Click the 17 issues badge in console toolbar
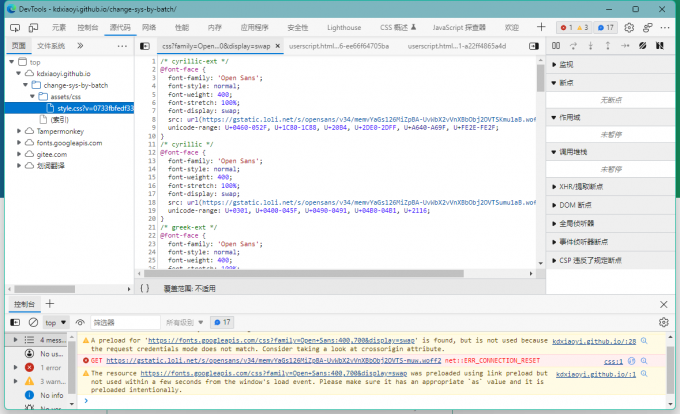This screenshot has width=680, height=414. pyautogui.click(x=222, y=322)
